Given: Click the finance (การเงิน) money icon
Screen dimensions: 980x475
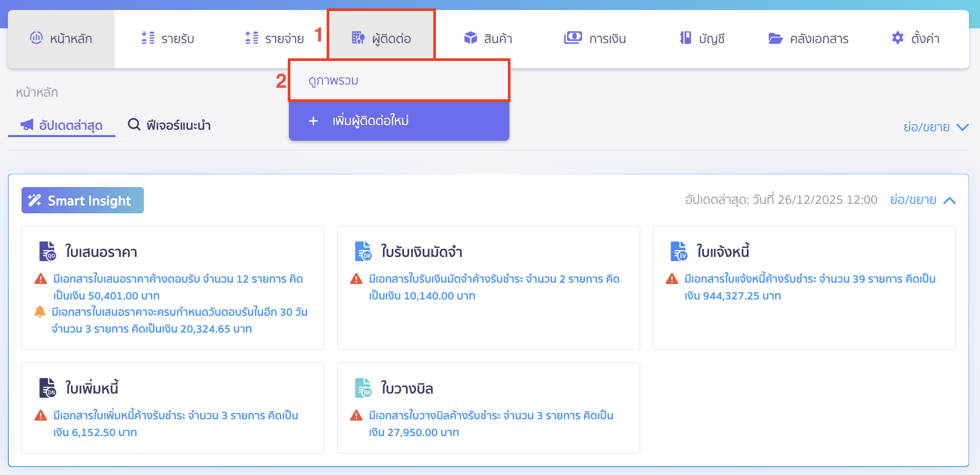Looking at the screenshot, I should pyautogui.click(x=573, y=38).
